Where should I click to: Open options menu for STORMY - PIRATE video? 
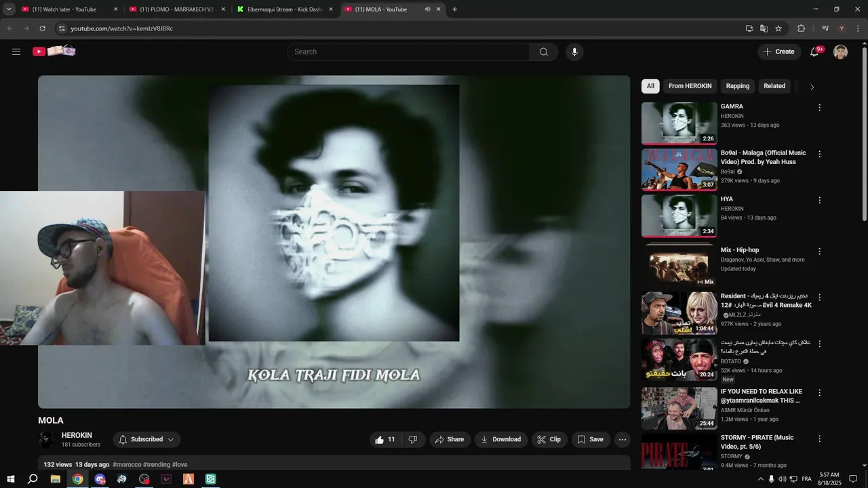[819, 439]
